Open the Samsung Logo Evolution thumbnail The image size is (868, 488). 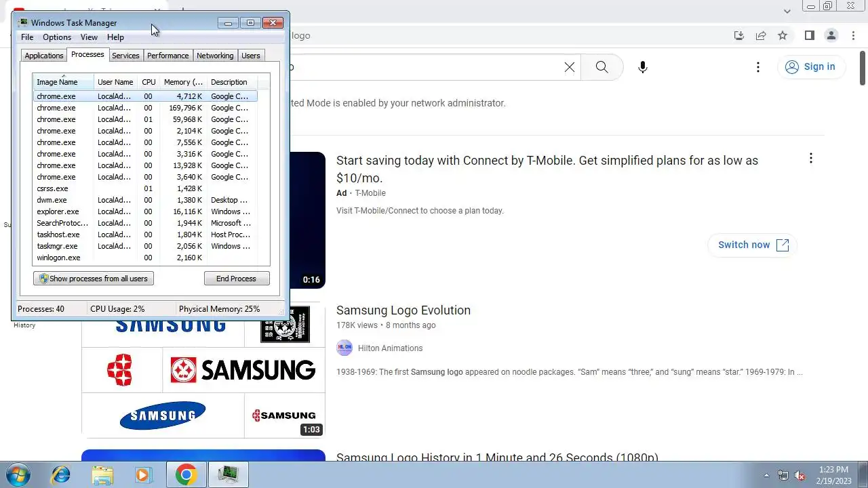point(203,371)
